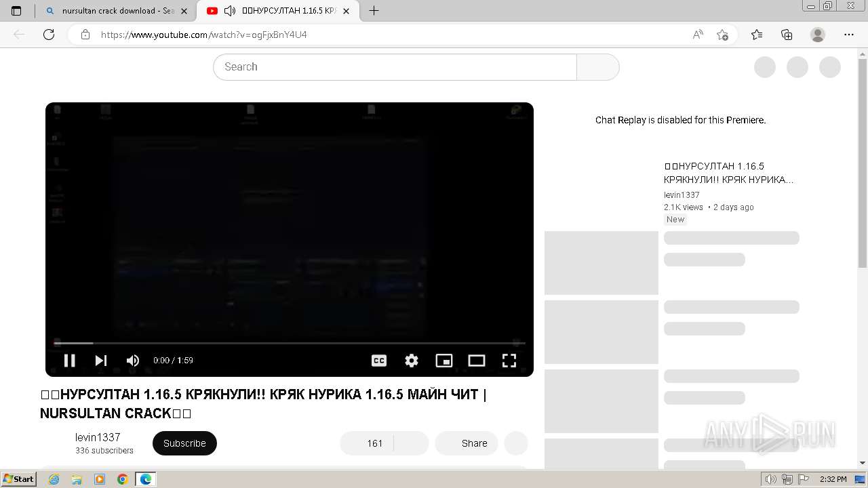Open network status tray icon
This screenshot has width=868, height=488.
[787, 479]
